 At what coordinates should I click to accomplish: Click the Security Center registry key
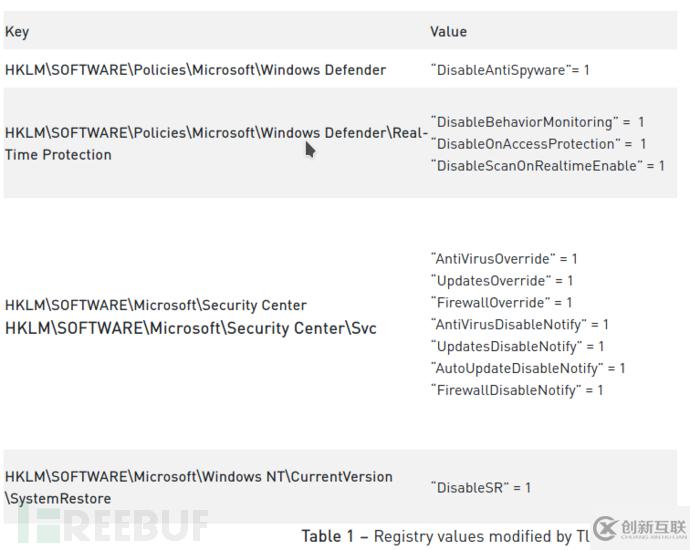click(x=156, y=305)
